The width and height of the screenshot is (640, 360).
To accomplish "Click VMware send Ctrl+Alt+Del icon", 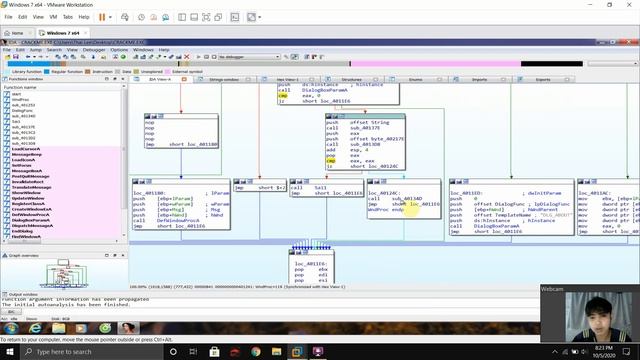I will [125, 17].
